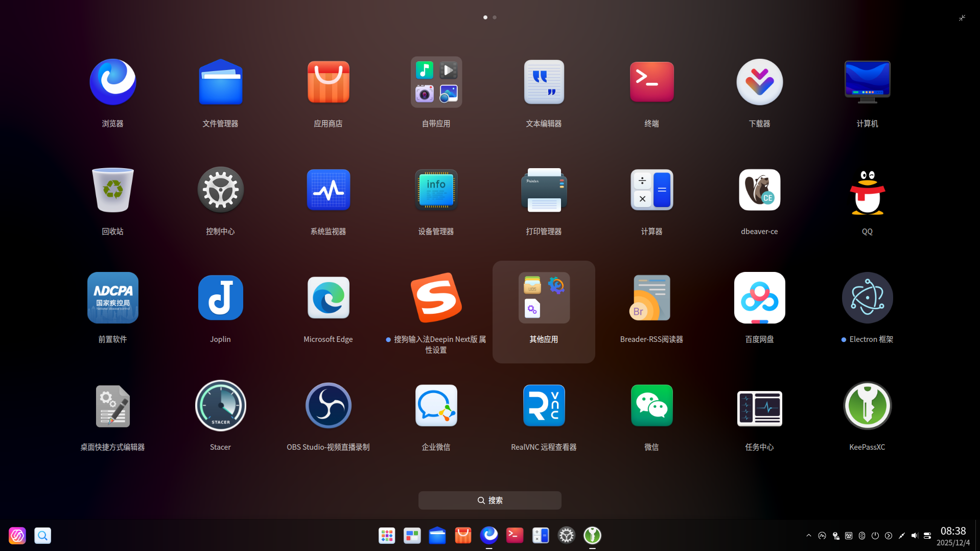The image size is (980, 551).
Task: Launch the 终端 app from the launcher grid
Action: (651, 82)
